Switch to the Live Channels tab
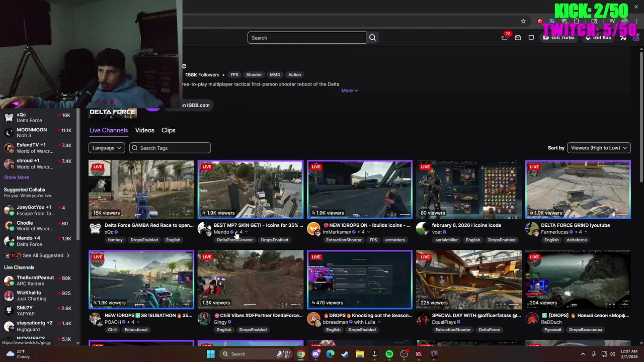Viewport: 644px width, 362px height. coord(109,130)
